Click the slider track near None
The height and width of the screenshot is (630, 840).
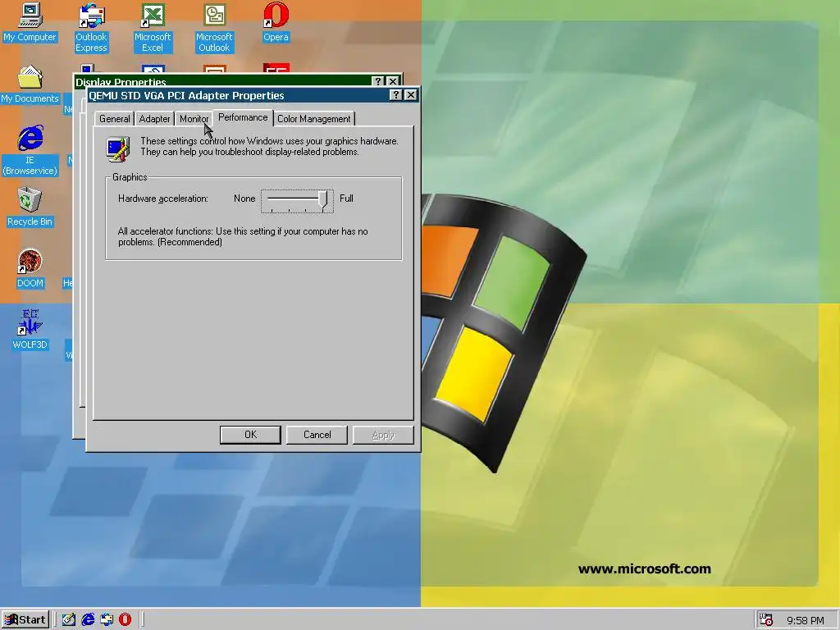pyautogui.click(x=273, y=199)
